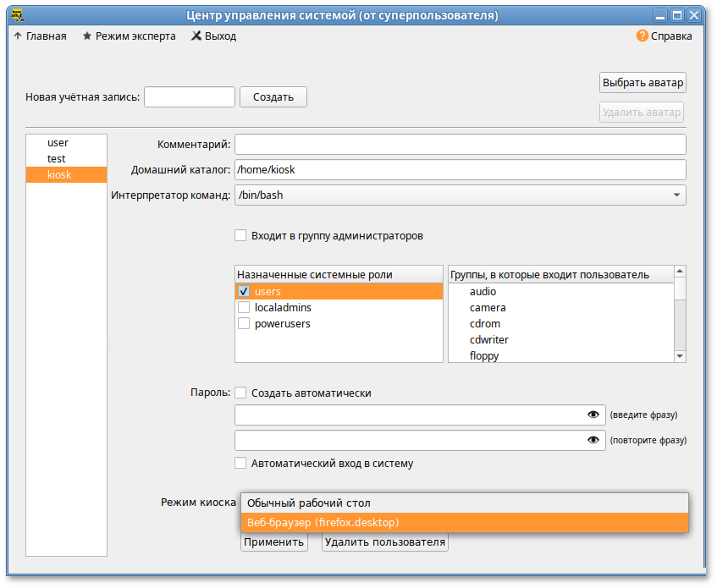
Task: Click the Режим эксперта star icon
Action: point(86,36)
